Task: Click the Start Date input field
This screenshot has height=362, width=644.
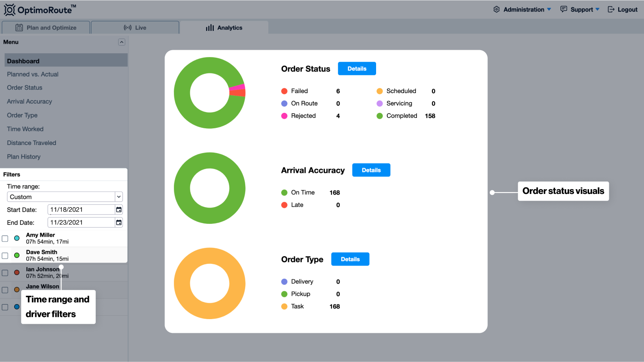Action: [81, 210]
